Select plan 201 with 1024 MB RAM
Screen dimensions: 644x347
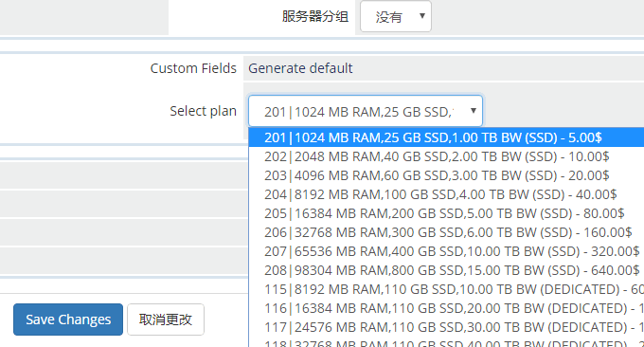point(446,137)
